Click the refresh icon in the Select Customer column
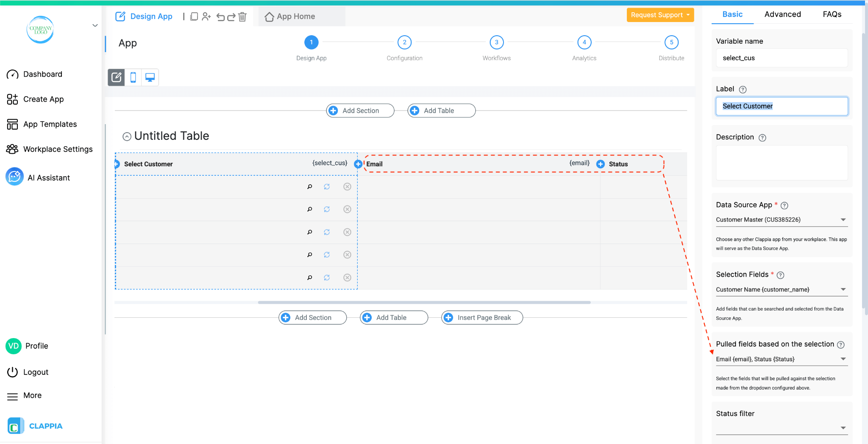Screen dimensions: 868x444 pos(326,186)
